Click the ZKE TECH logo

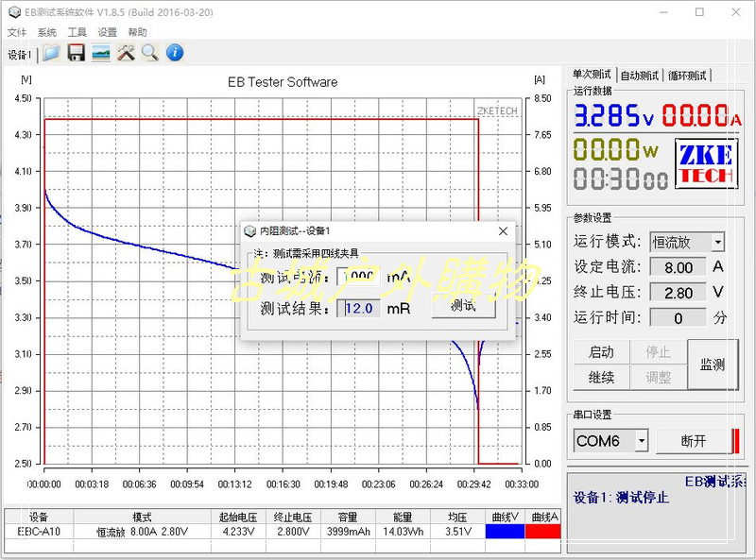tap(706, 163)
